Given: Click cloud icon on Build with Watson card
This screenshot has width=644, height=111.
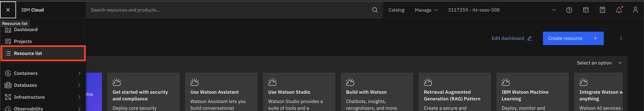Looking at the screenshot, I should click(350, 82).
